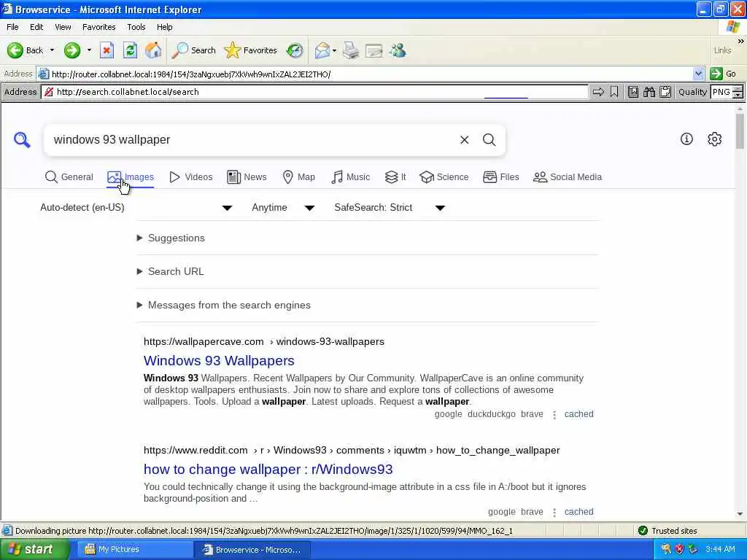The width and height of the screenshot is (747, 560).
Task: Open the info about icon
Action: tap(686, 139)
